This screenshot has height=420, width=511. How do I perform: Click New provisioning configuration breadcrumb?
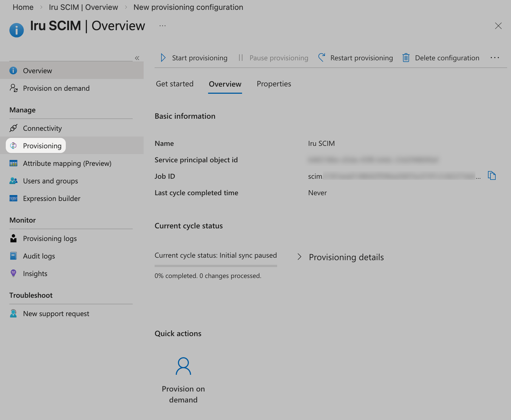tap(188, 7)
